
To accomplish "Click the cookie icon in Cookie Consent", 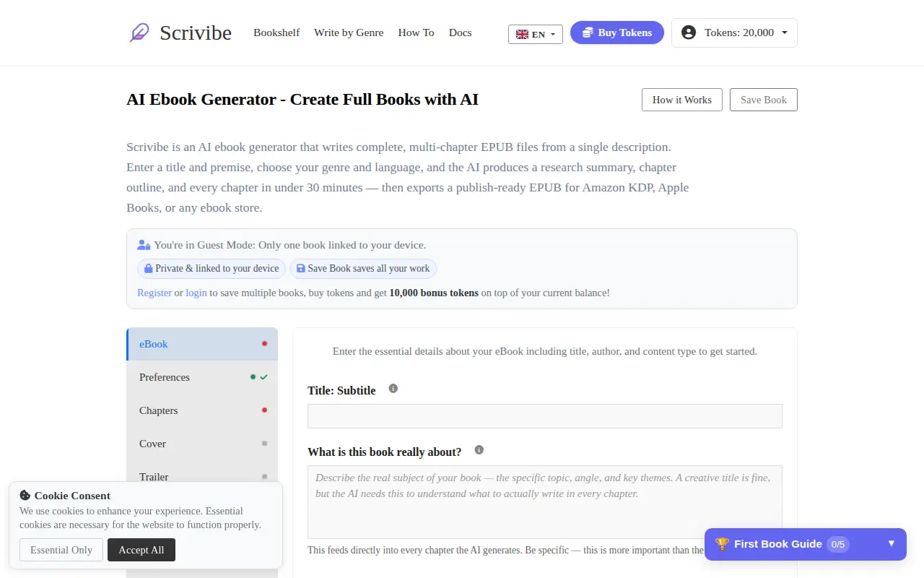I will click(x=25, y=496).
